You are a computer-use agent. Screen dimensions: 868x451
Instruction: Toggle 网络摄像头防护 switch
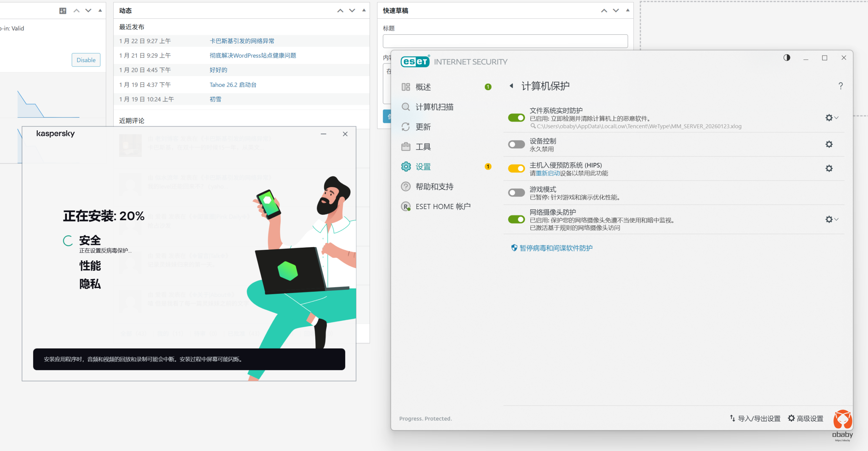[516, 219]
